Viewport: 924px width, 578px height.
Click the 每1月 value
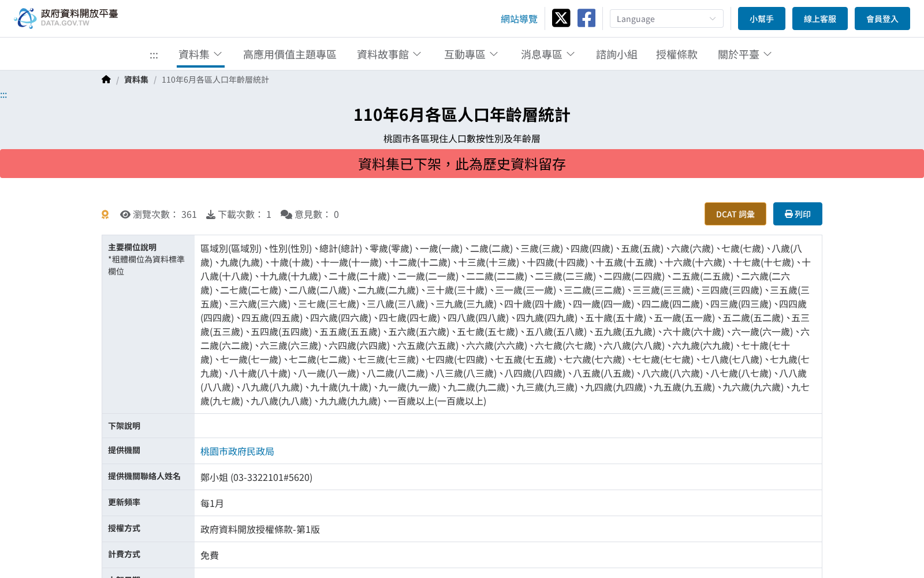[212, 503]
